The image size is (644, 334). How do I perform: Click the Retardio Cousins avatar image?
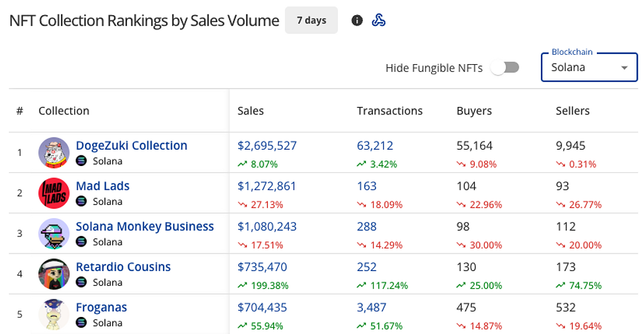pyautogui.click(x=54, y=274)
